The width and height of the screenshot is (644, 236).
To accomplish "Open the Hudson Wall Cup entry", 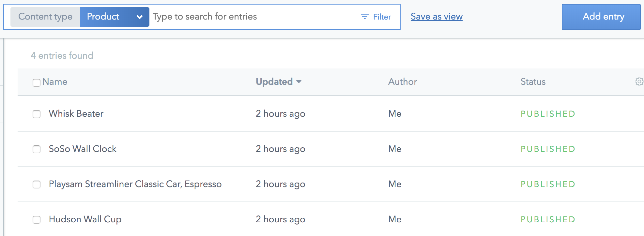I will [85, 219].
